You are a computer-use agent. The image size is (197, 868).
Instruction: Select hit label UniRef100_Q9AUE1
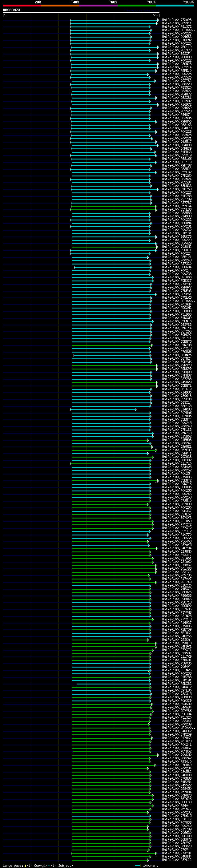tap(176, 446)
